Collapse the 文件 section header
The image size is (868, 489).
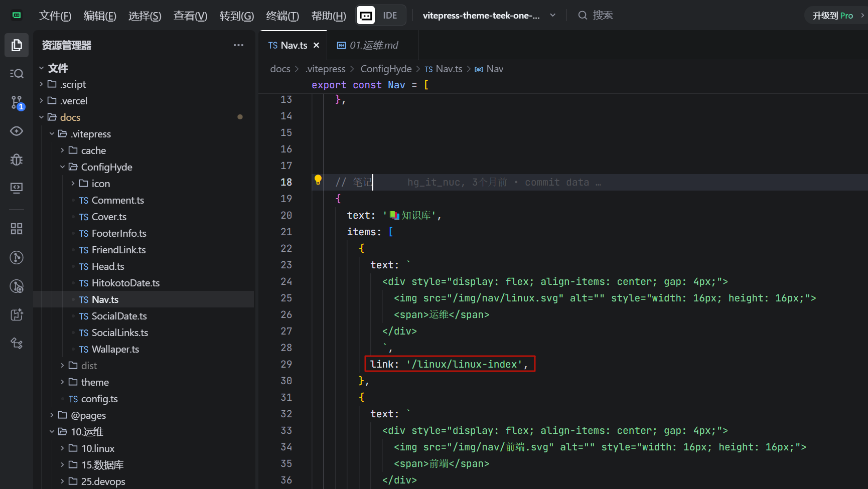coord(58,68)
